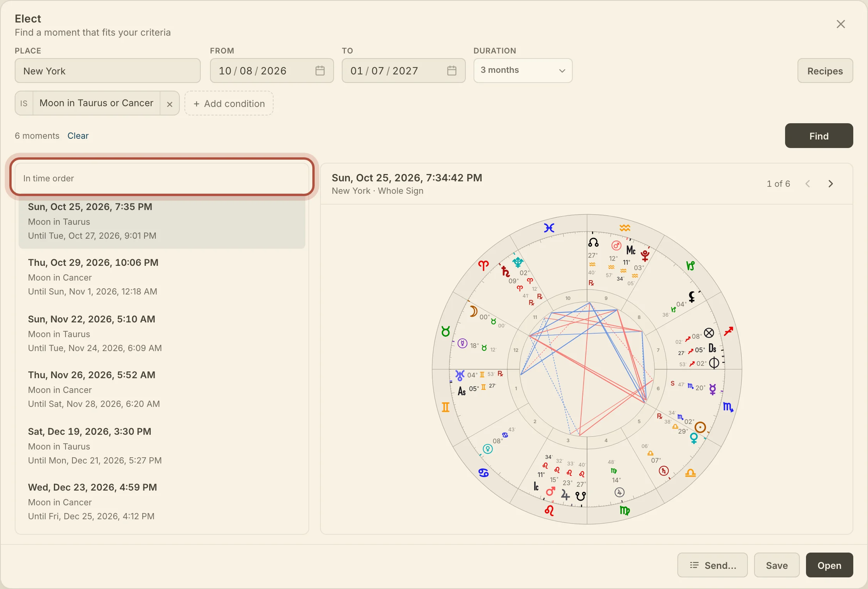Click the Moon glyph in the chart
The height and width of the screenshot is (589, 868).
pyautogui.click(x=473, y=311)
